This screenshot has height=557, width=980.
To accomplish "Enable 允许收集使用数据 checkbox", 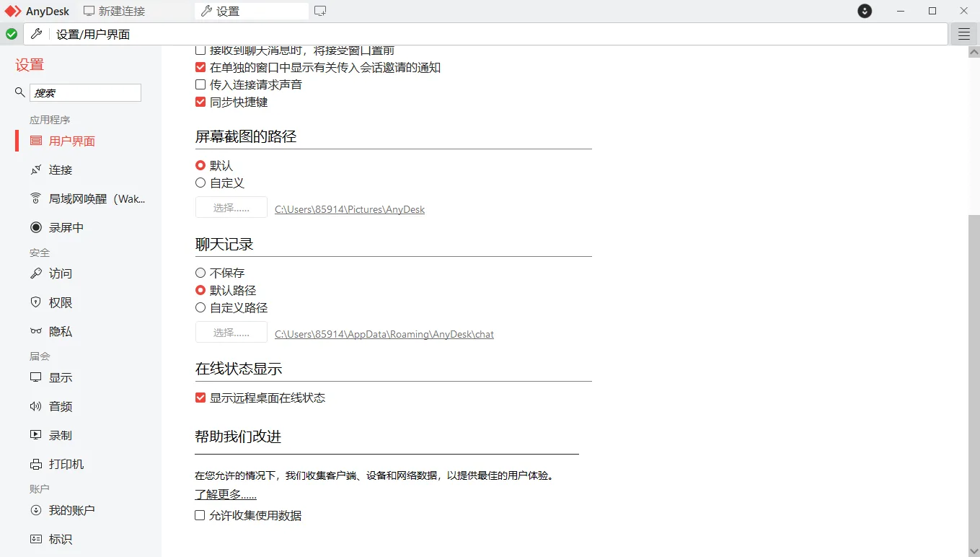I will (x=200, y=516).
